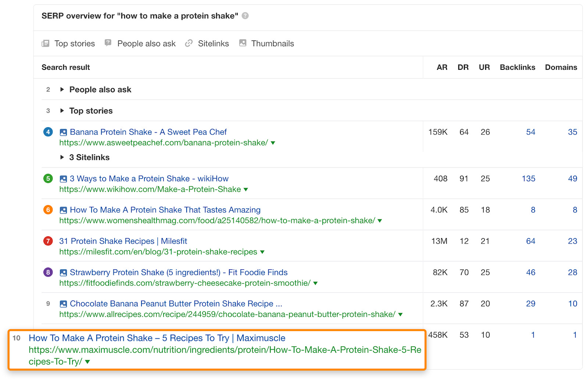This screenshot has width=588, height=381.
Task: Click thumbnail icon beside wikiHow result
Action: click(63, 179)
